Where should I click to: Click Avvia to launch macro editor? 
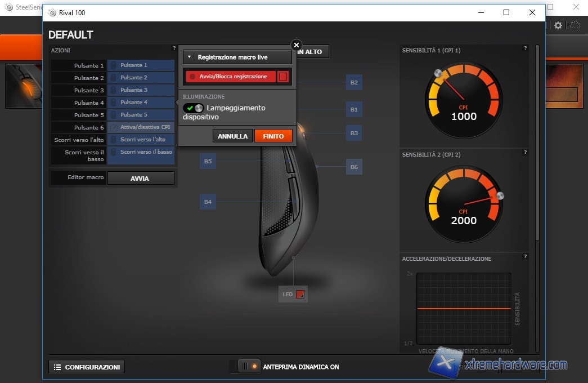pos(140,178)
